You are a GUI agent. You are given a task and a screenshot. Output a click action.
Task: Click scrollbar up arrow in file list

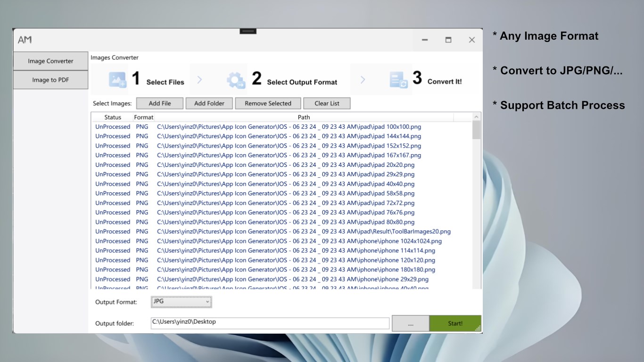click(x=476, y=117)
